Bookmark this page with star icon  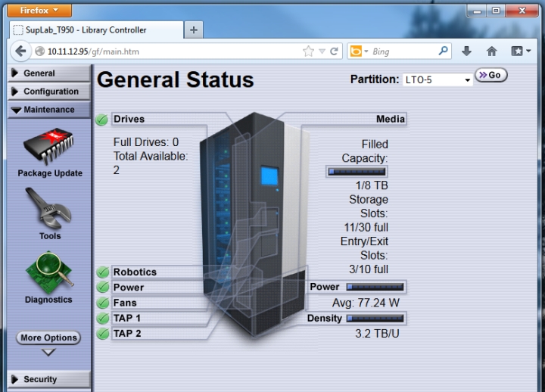(x=308, y=51)
